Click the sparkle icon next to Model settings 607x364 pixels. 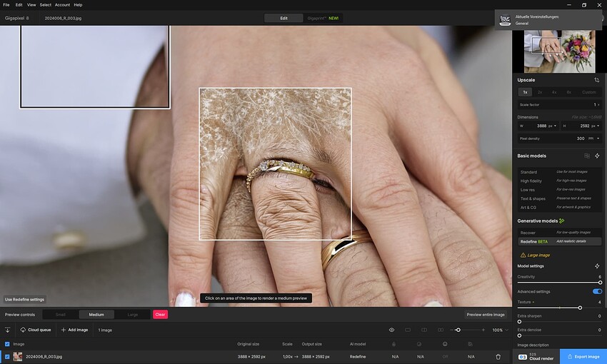coord(597,266)
